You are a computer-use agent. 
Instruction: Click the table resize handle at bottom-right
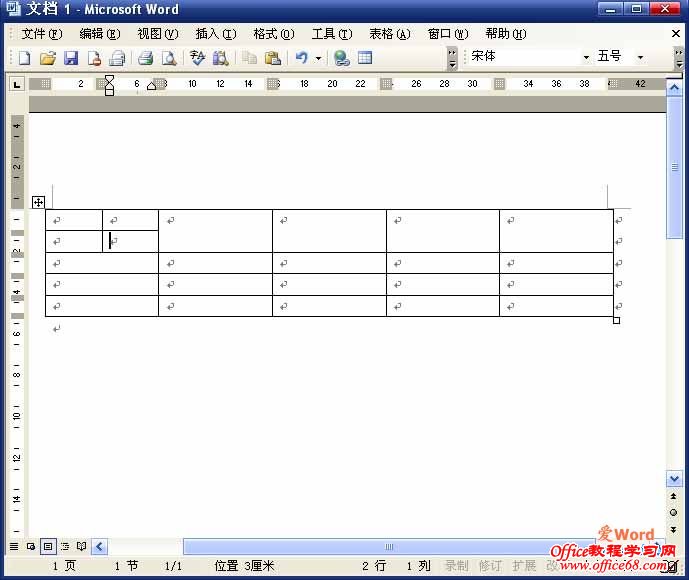click(616, 320)
